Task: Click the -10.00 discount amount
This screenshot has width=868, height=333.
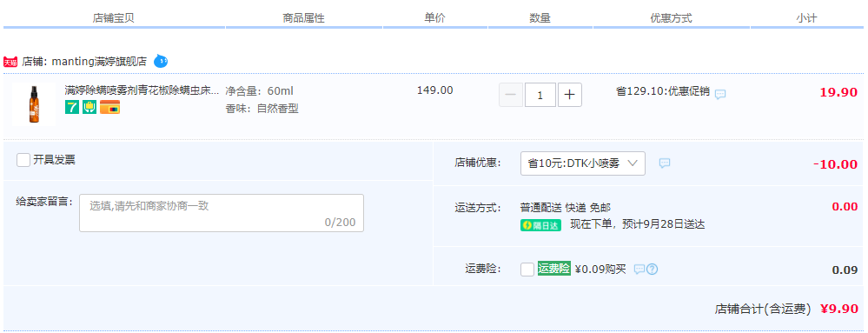Action: pyautogui.click(x=835, y=164)
